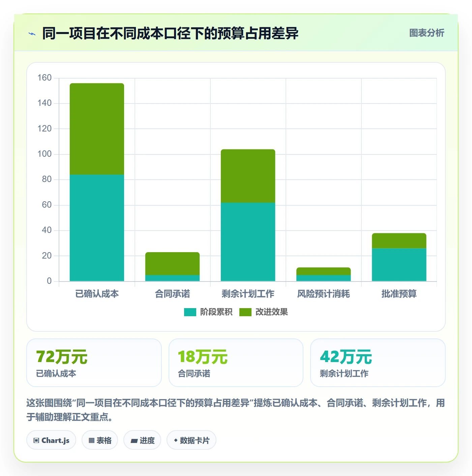Click the 表格 tag chip

tap(100, 440)
